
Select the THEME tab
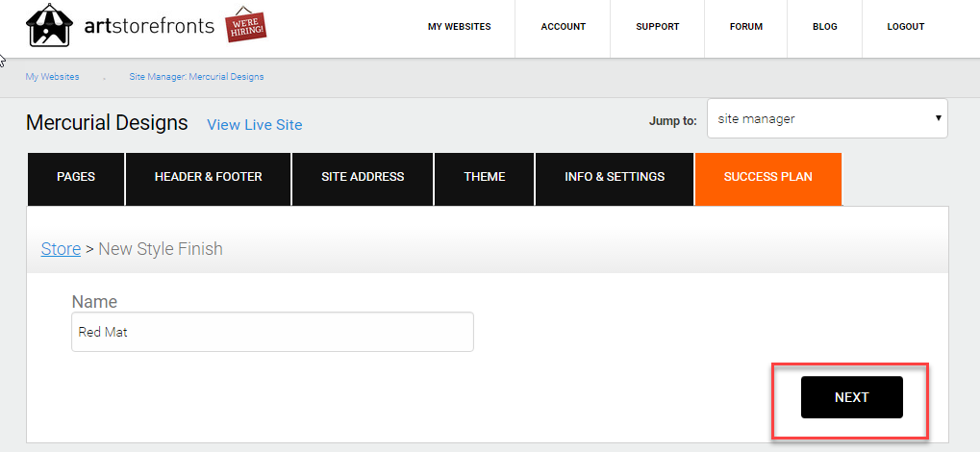485,179
